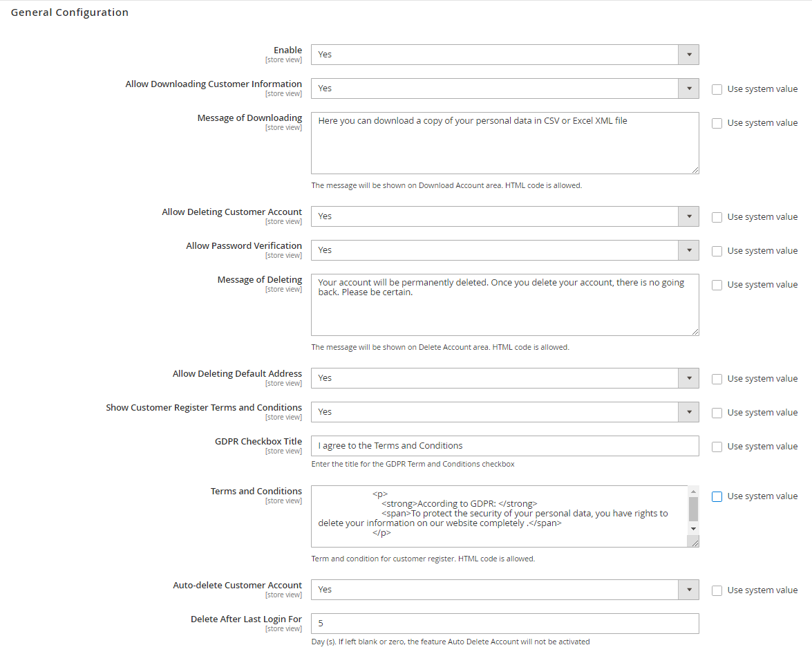Click the Message of Downloading text area

(504, 143)
